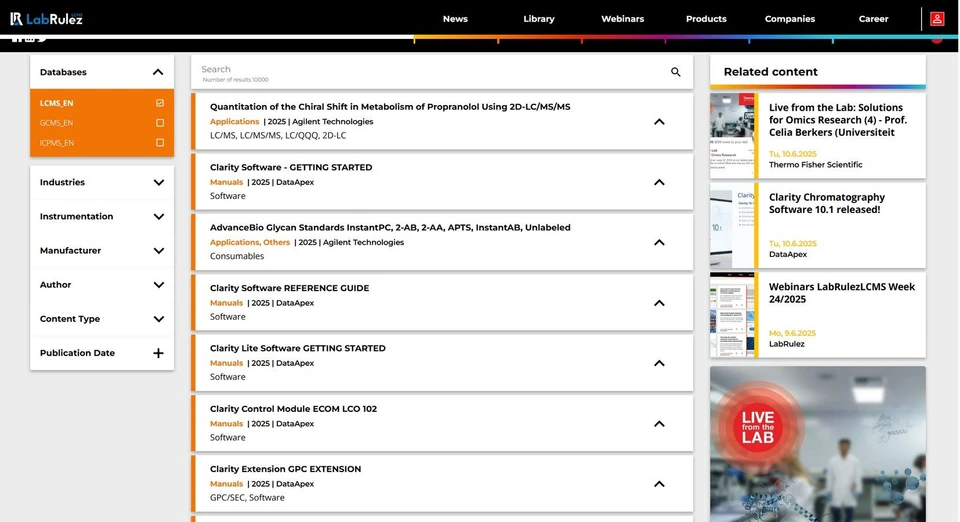This screenshot has width=960, height=522.
Task: Click Thermo Fisher Scientific source label
Action: tap(816, 165)
